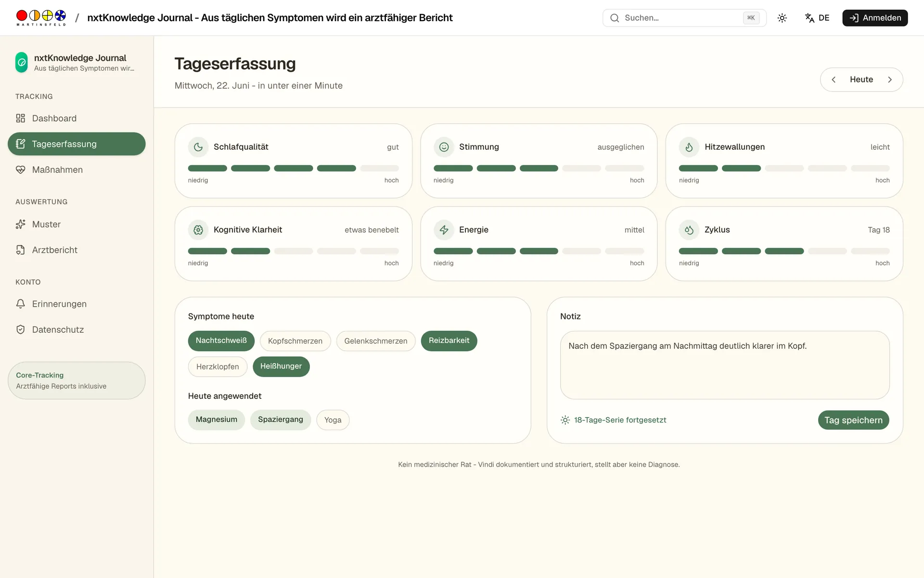Focus the Suchen search field
The height and width of the screenshot is (578, 924).
[684, 18]
